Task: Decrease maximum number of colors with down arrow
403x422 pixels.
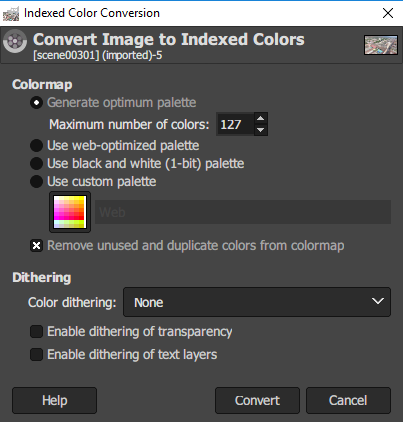Action: (261, 130)
